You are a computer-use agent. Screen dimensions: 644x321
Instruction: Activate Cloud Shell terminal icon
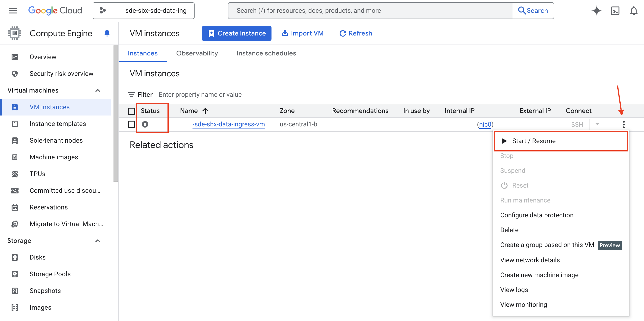tap(615, 10)
